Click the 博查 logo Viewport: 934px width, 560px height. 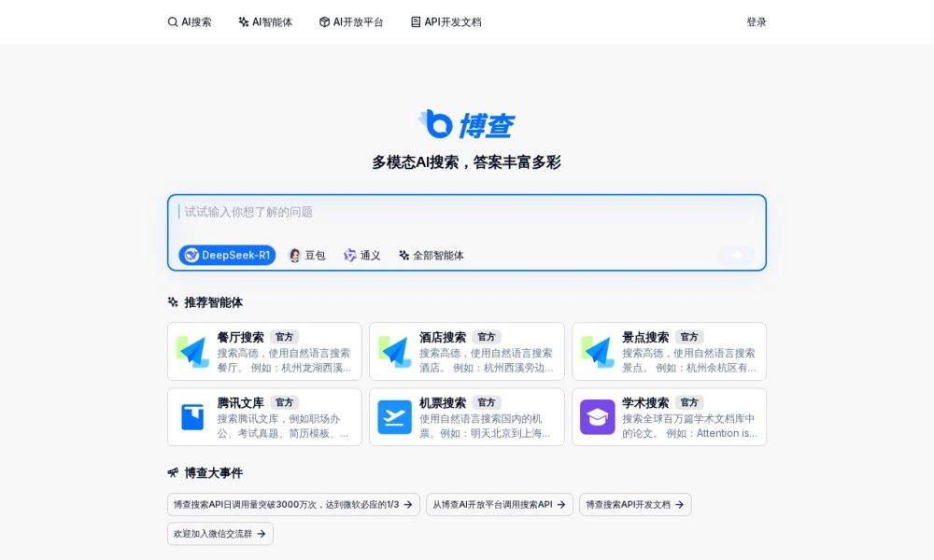coord(466,124)
